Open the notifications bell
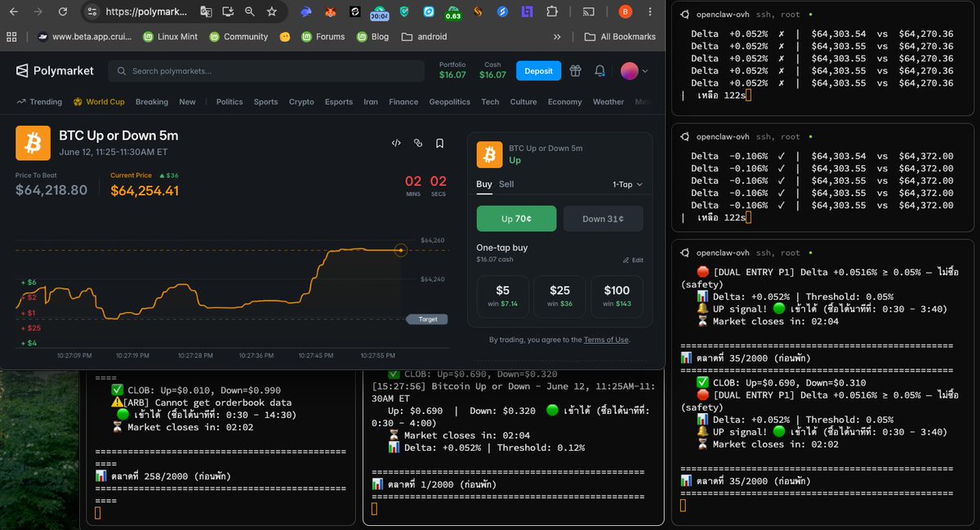 click(x=599, y=71)
